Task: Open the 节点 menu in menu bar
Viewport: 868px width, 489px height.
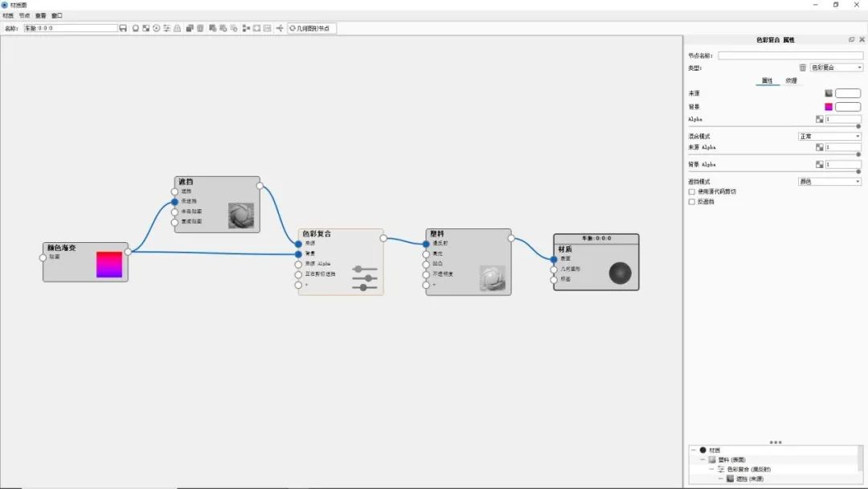Action: (24, 15)
